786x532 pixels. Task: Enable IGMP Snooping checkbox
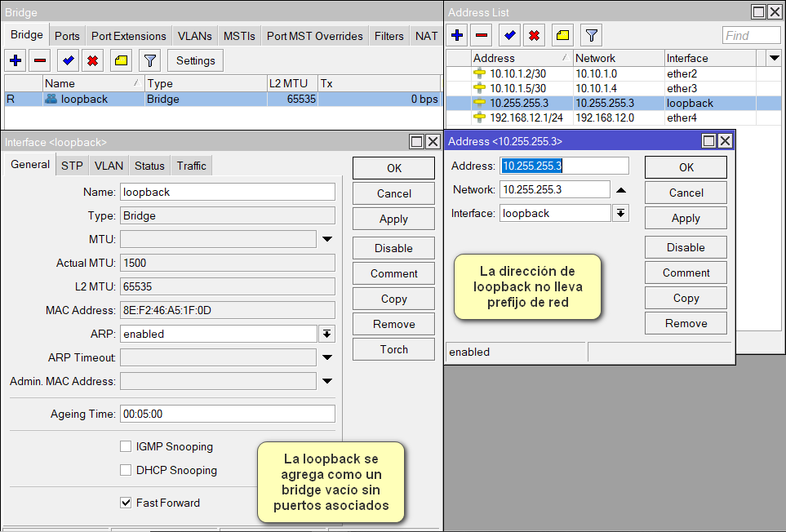[x=126, y=446]
